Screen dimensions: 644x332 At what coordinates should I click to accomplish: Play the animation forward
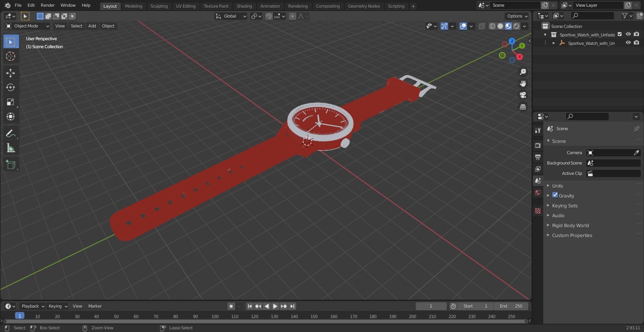275,306
